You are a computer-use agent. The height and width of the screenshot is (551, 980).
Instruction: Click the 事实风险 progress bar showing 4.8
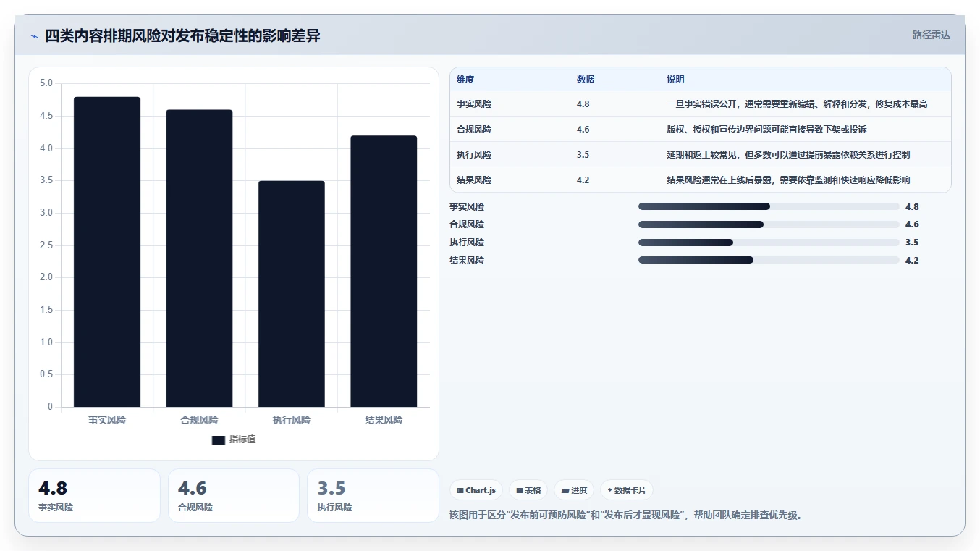point(769,206)
